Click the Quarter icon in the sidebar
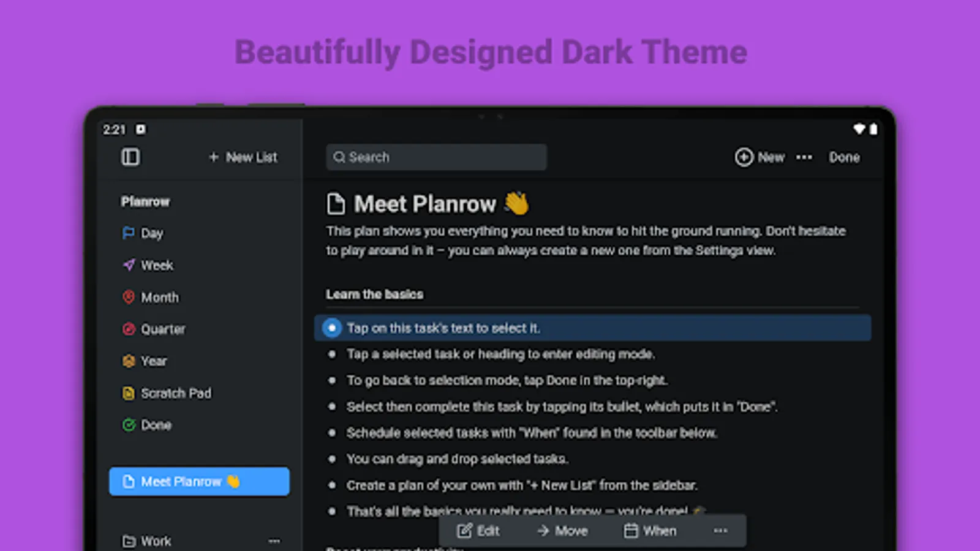This screenshot has width=980, height=551. [129, 329]
